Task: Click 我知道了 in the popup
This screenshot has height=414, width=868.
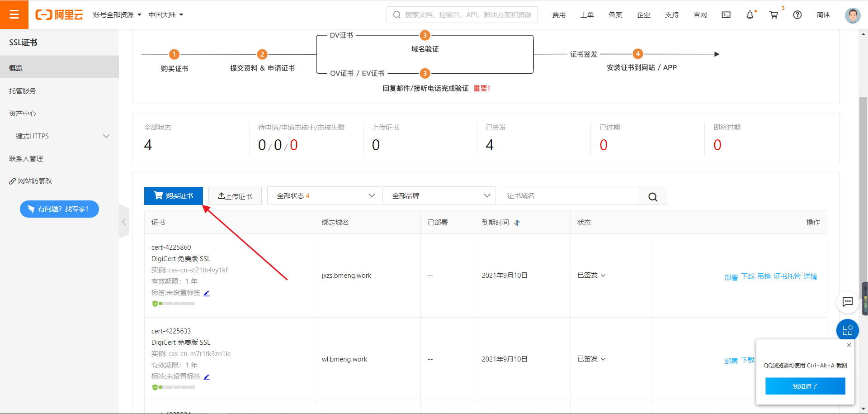Action: pyautogui.click(x=805, y=386)
